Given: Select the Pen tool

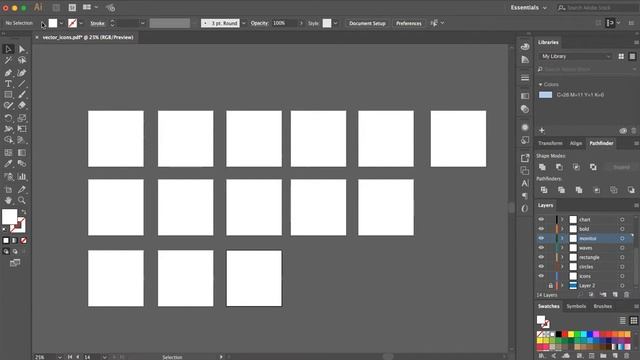Looking at the screenshot, I should click(8, 73).
